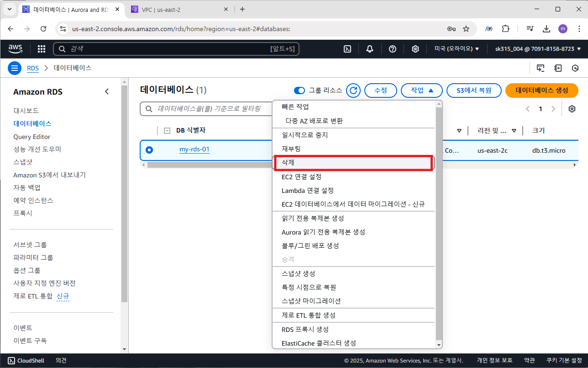Open the account menu sk315_004
The height and width of the screenshot is (368, 588).
click(538, 49)
